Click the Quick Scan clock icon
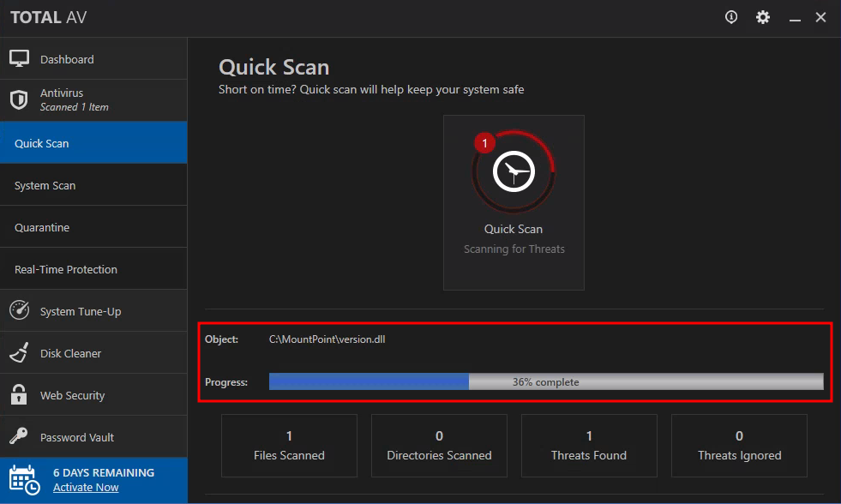 (514, 171)
